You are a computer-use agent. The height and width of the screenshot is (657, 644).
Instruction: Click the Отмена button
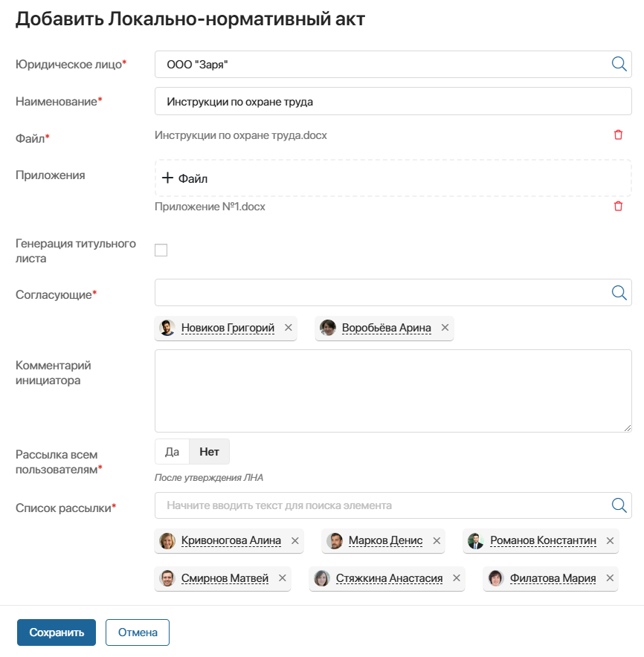[x=137, y=632]
